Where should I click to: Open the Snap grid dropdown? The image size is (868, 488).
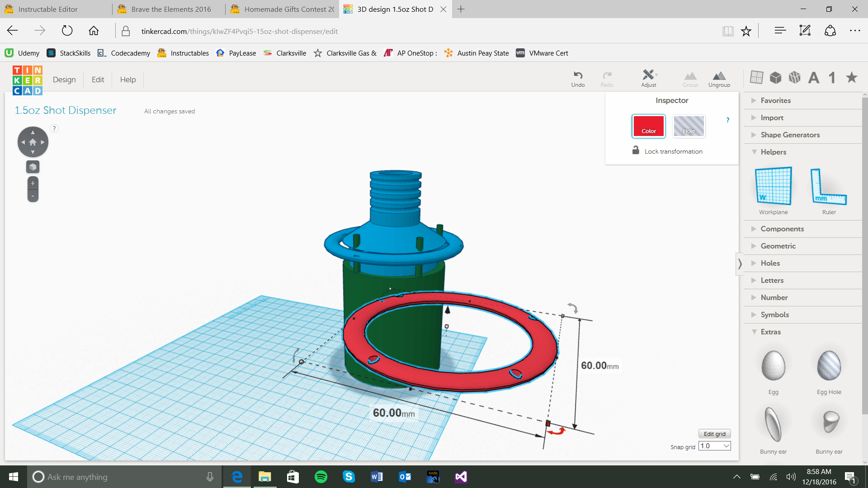click(x=715, y=446)
